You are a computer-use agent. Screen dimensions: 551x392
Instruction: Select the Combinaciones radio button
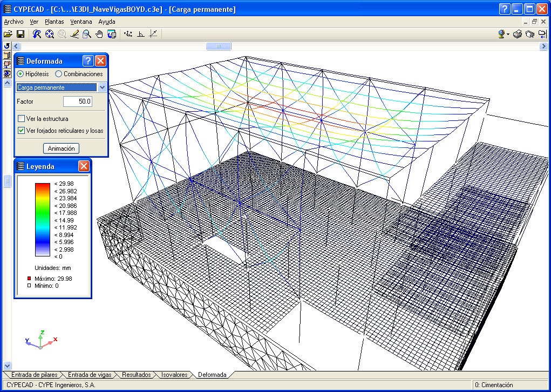click(59, 74)
